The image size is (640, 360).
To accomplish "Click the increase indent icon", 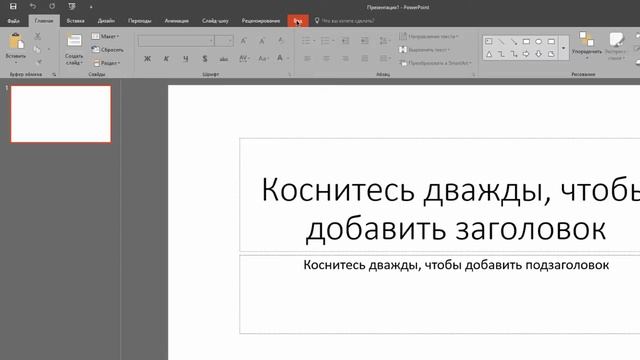I will click(x=364, y=41).
